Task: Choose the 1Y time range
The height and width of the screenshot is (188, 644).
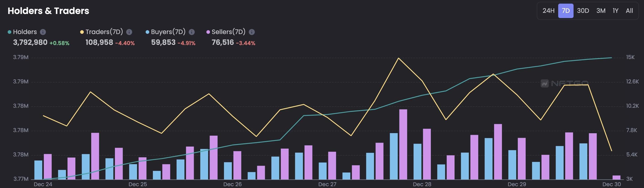Action: click(615, 11)
